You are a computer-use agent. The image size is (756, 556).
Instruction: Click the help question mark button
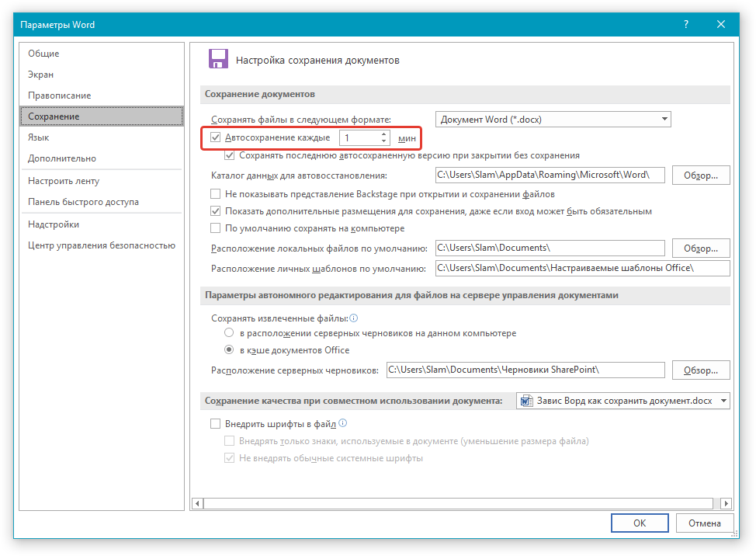[x=686, y=25]
